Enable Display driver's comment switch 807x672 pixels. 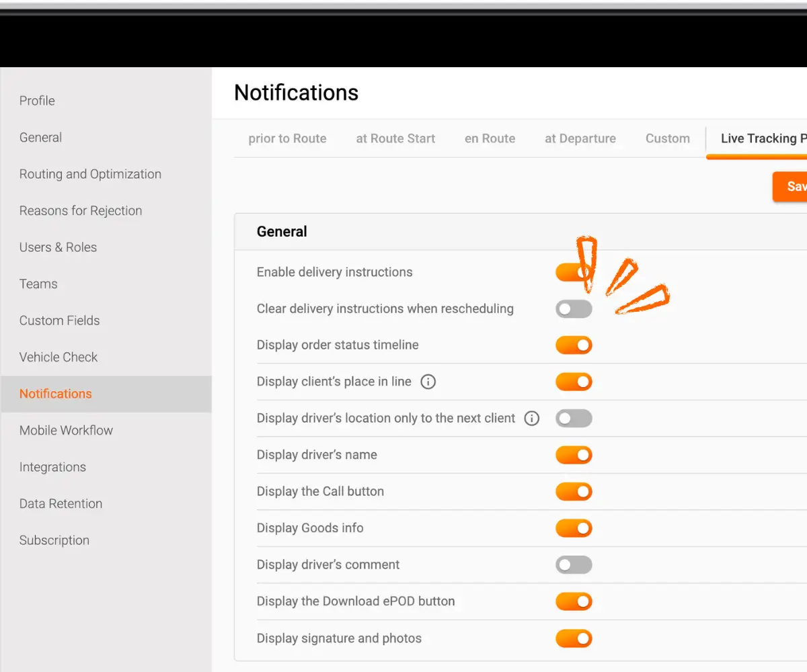574,565
